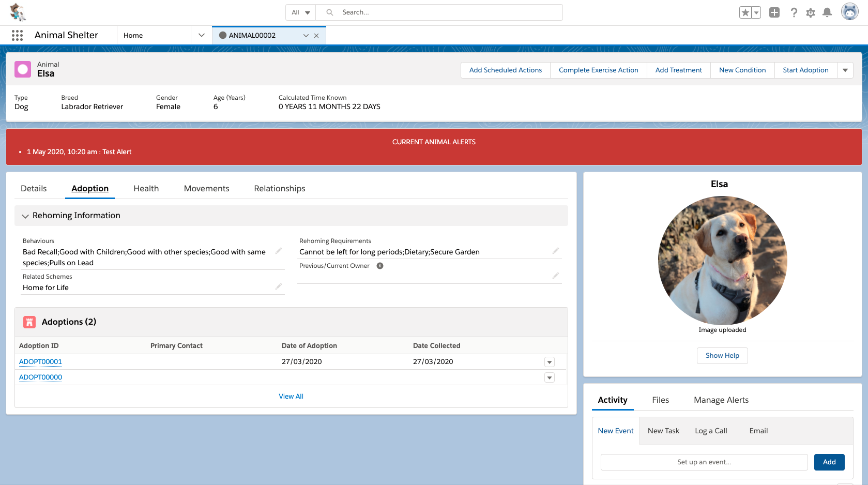Expand more actions dropdown beside Start Adoption
The image size is (868, 485).
[x=845, y=70]
